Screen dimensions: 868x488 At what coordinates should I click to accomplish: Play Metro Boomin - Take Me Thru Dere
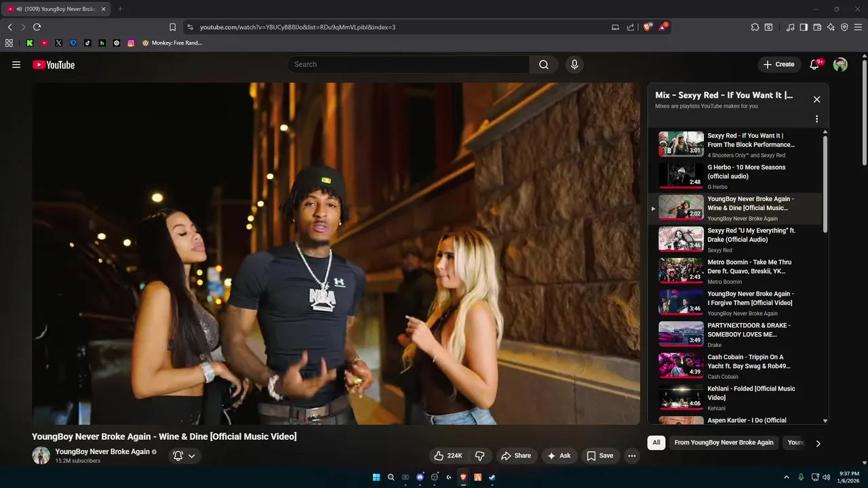(x=735, y=271)
